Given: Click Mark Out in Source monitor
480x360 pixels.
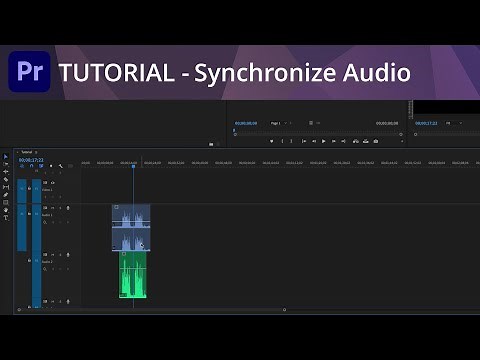Looking at the screenshot, I should tap(291, 141).
